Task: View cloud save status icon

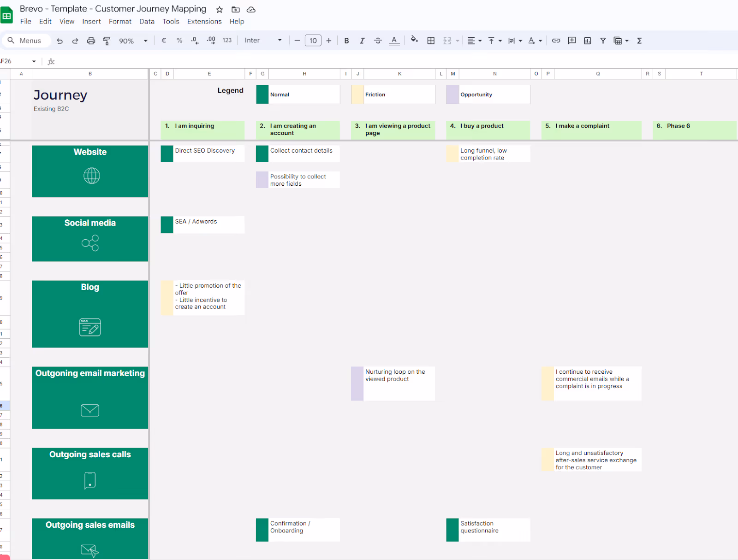Action: [x=251, y=10]
